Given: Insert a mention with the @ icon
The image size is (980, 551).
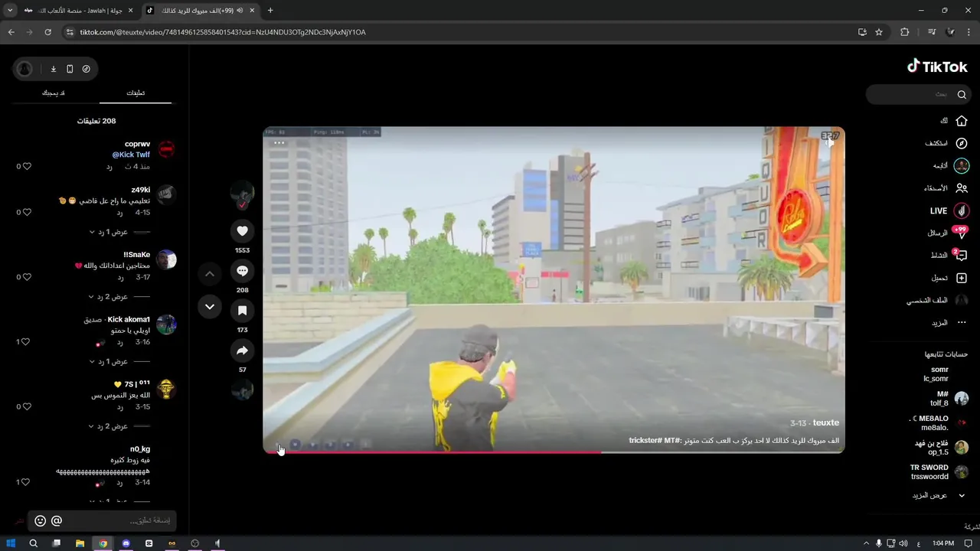Looking at the screenshot, I should tap(57, 521).
